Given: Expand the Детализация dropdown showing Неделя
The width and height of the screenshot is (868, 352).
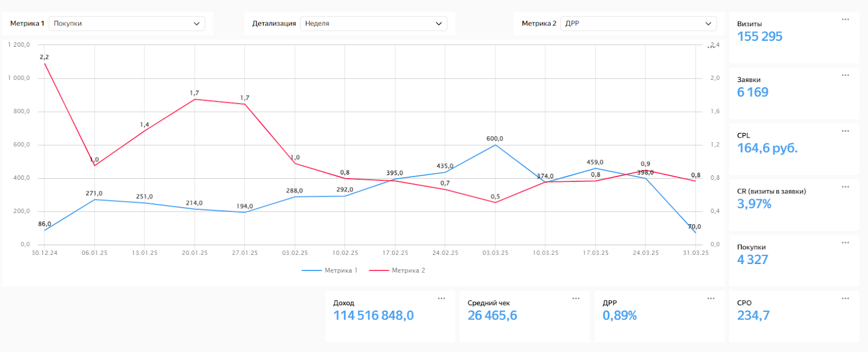Looking at the screenshot, I should point(373,23).
